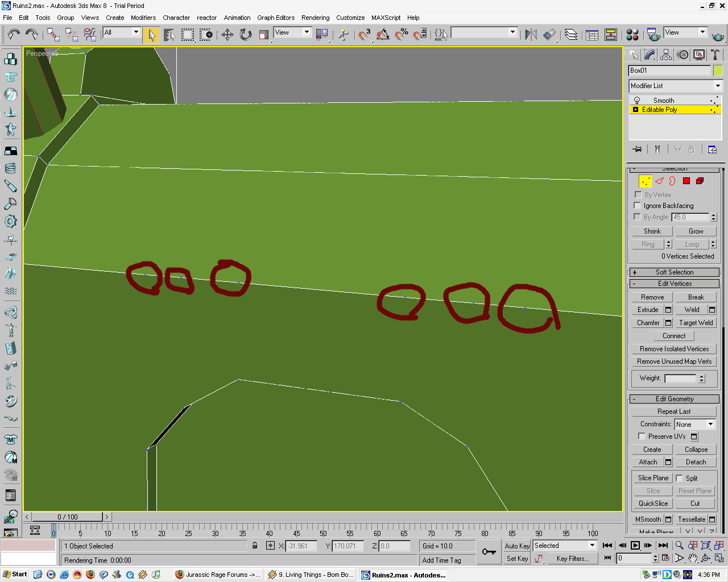The height and width of the screenshot is (582, 728).
Task: Expand the Editable Poly plus box
Action: tap(635, 110)
